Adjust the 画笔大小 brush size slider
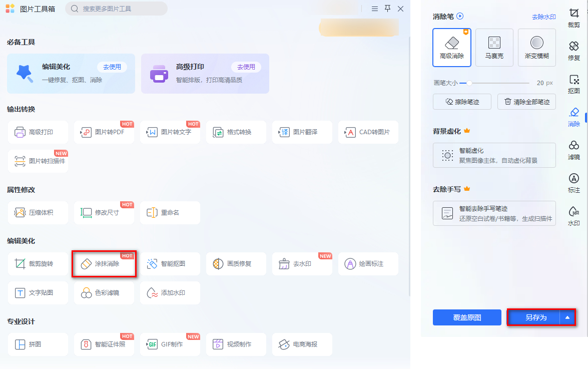The height and width of the screenshot is (369, 588). (469, 83)
